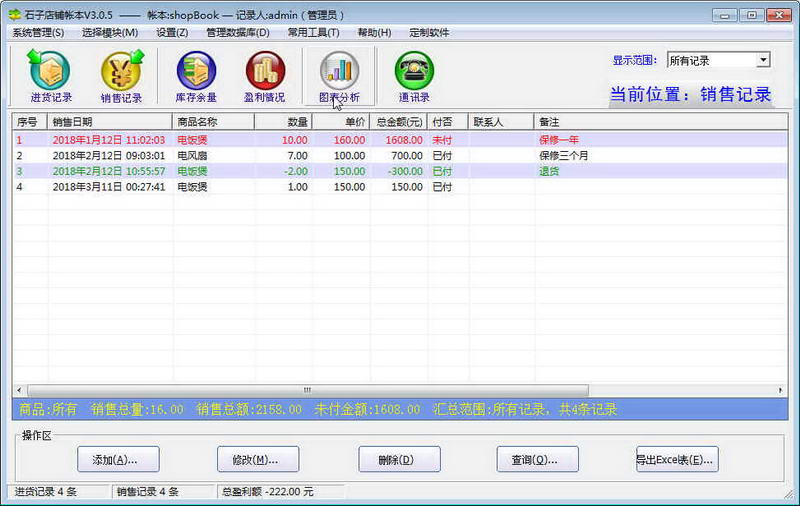Open the 销售记录 sales records icon
The width and height of the screenshot is (800, 506).
[x=121, y=76]
